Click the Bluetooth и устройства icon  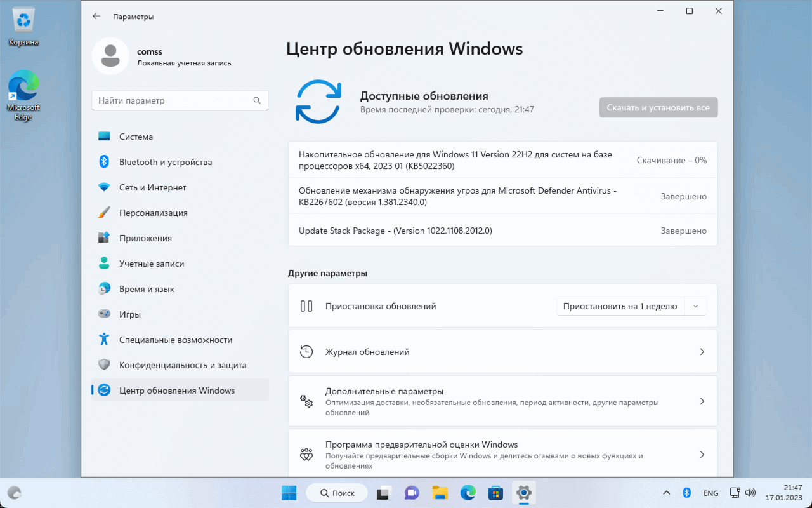click(x=105, y=162)
